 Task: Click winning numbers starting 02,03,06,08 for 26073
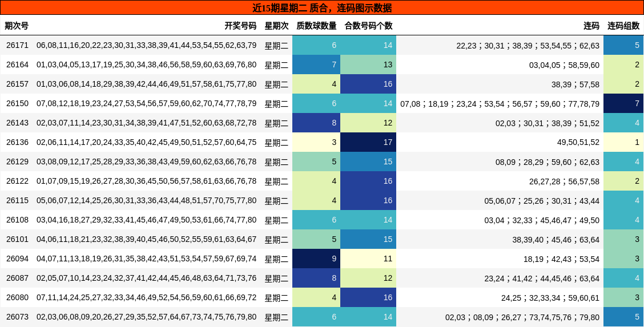pyautogui.click(x=146, y=317)
